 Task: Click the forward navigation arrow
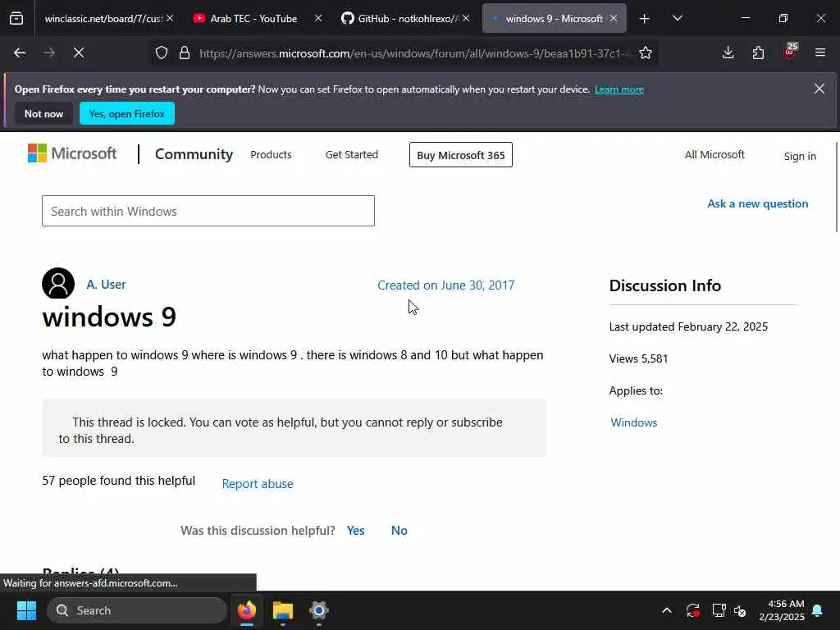[x=49, y=52]
